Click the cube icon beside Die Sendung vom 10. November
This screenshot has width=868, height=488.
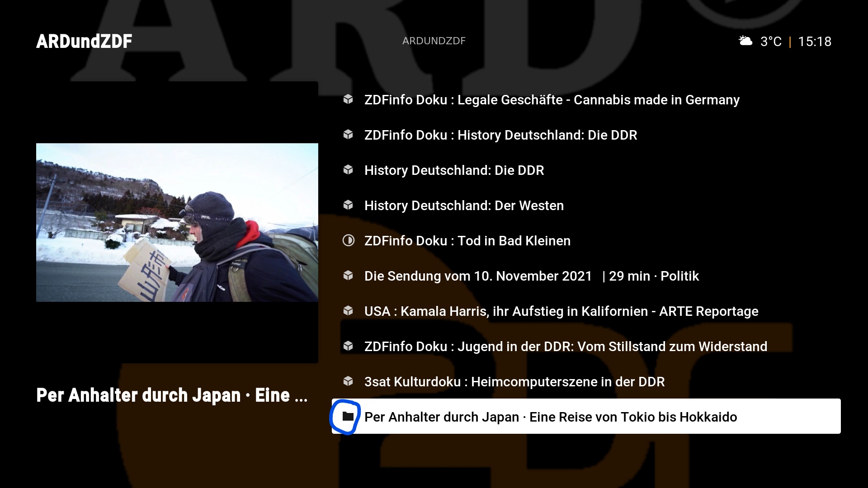point(348,276)
